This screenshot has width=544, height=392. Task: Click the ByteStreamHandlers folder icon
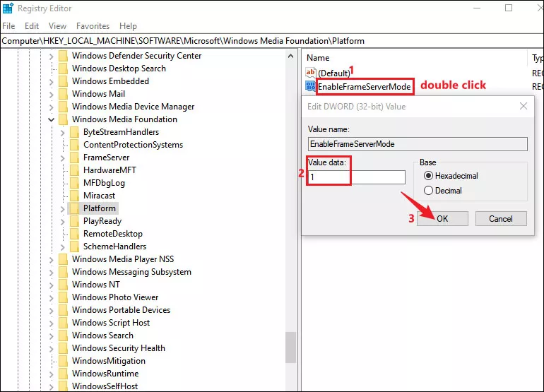(74, 132)
